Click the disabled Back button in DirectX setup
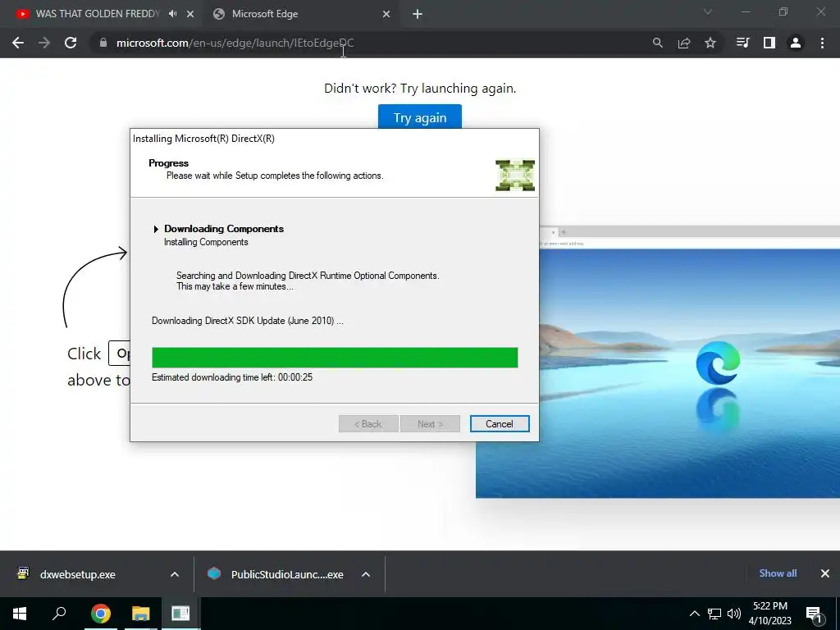Image resolution: width=840 pixels, height=630 pixels. [368, 424]
